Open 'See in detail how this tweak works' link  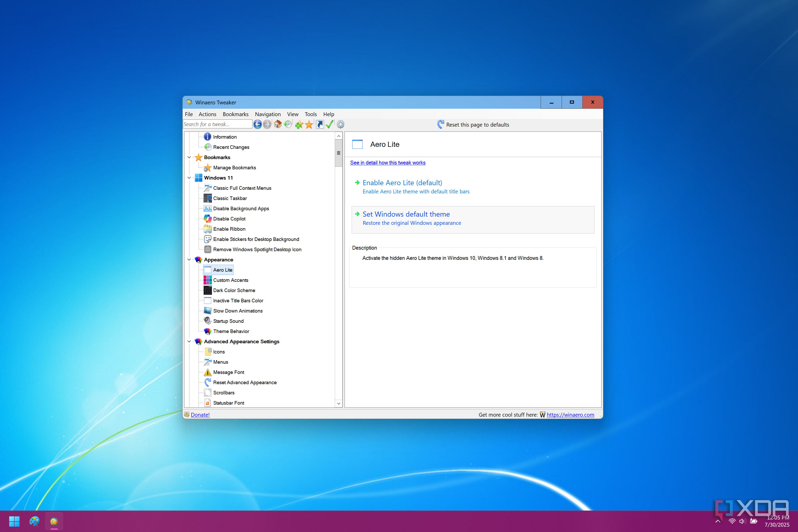click(x=387, y=163)
